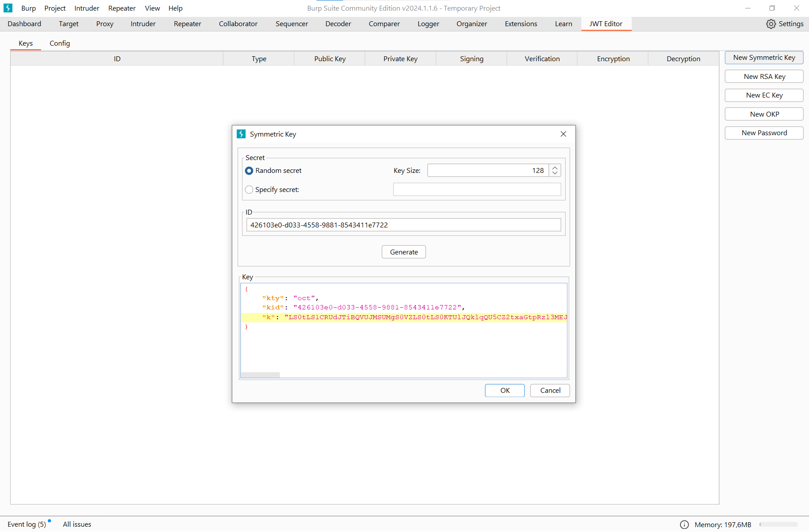
Task: Switch to the Decoder tab
Action: 338,24
